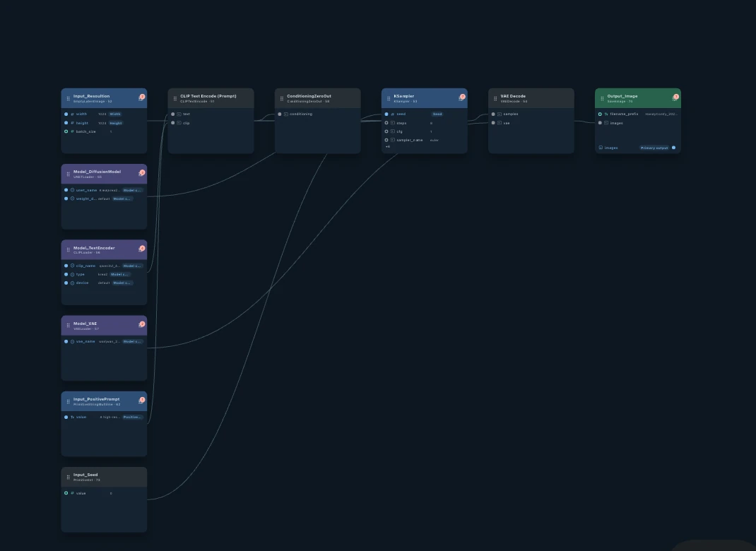
Task: Open the unet_name model value field
Action: click(x=110, y=191)
